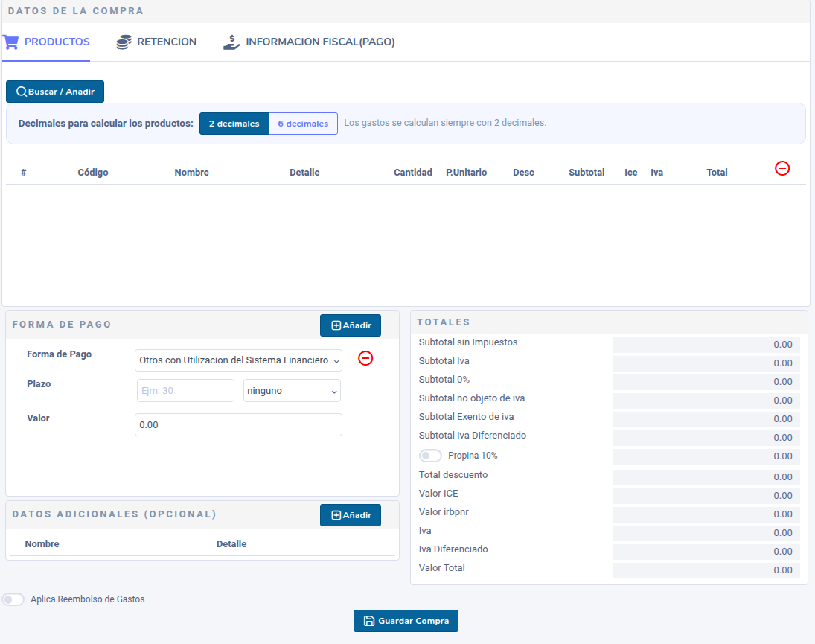Click the Guardar Compra button
This screenshot has height=644, width=815.
click(x=406, y=621)
